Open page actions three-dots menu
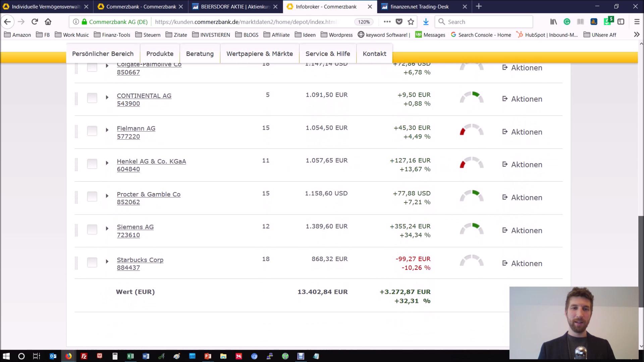The width and height of the screenshot is (644, 362). pos(387,22)
